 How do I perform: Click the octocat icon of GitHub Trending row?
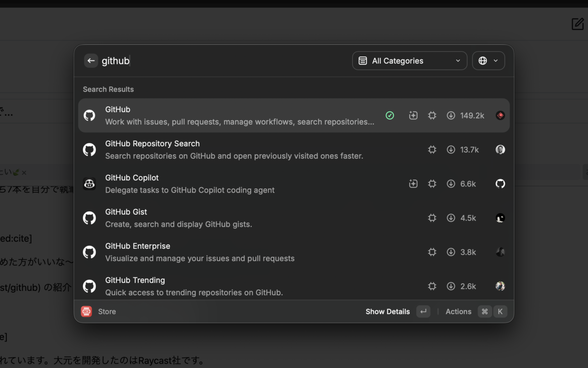[89, 286]
